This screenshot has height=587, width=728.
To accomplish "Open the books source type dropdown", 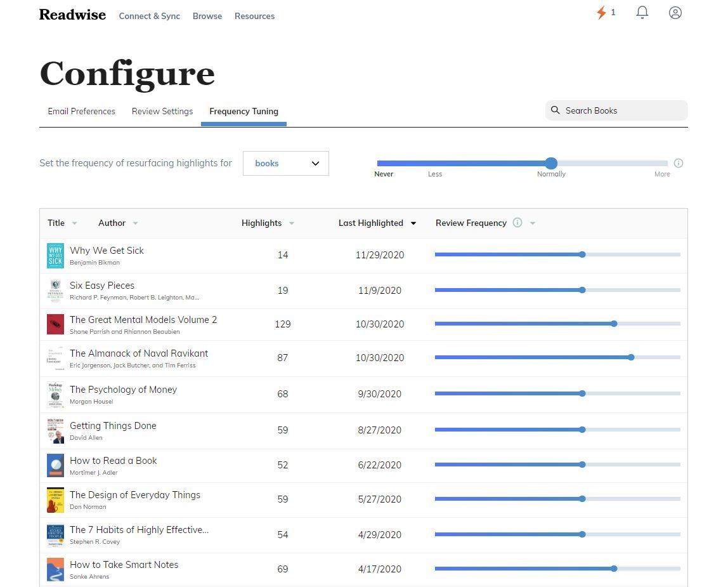I will [285, 163].
